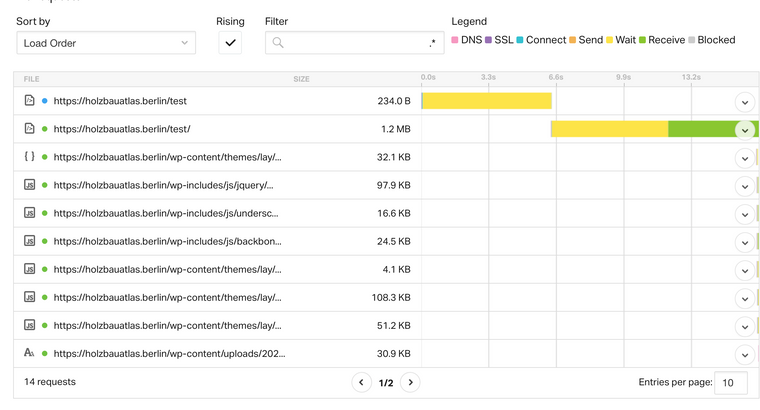
Task: Click the Entries per page input field
Action: [730, 383]
